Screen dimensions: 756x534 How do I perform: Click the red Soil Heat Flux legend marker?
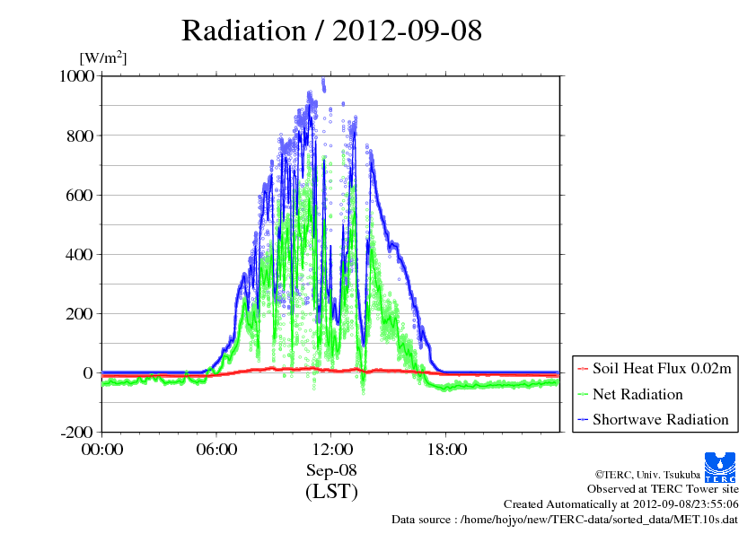point(583,369)
